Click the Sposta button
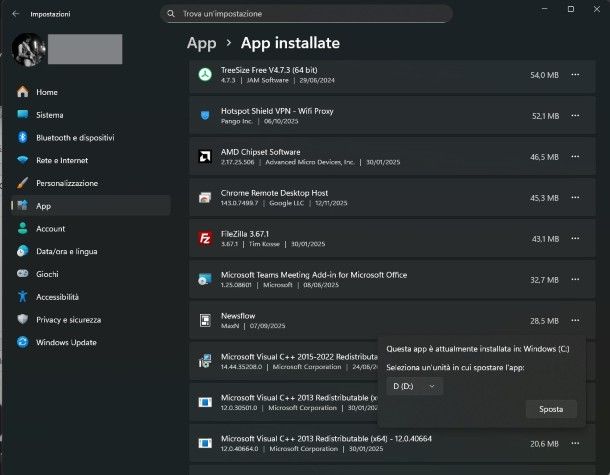 click(551, 409)
